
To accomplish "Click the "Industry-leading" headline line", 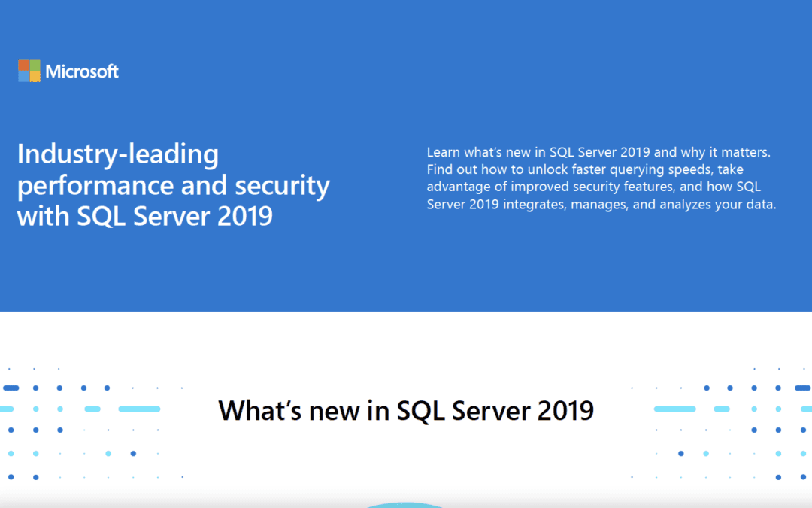I will pyautogui.click(x=118, y=154).
